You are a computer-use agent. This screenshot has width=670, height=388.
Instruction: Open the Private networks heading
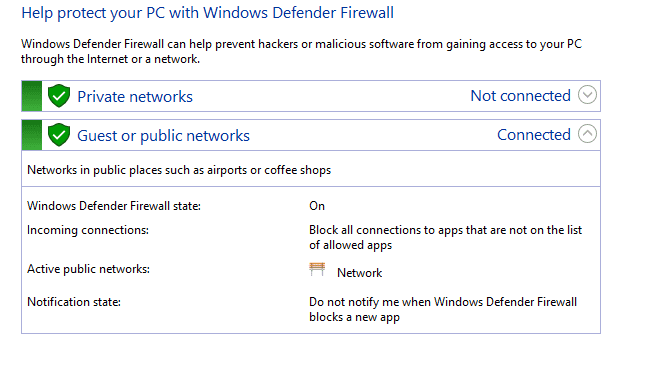pos(135,97)
